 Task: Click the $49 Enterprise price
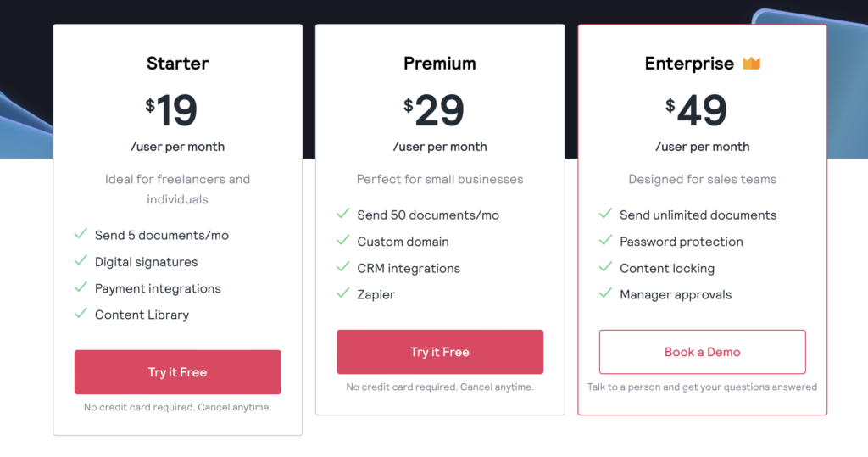point(697,110)
